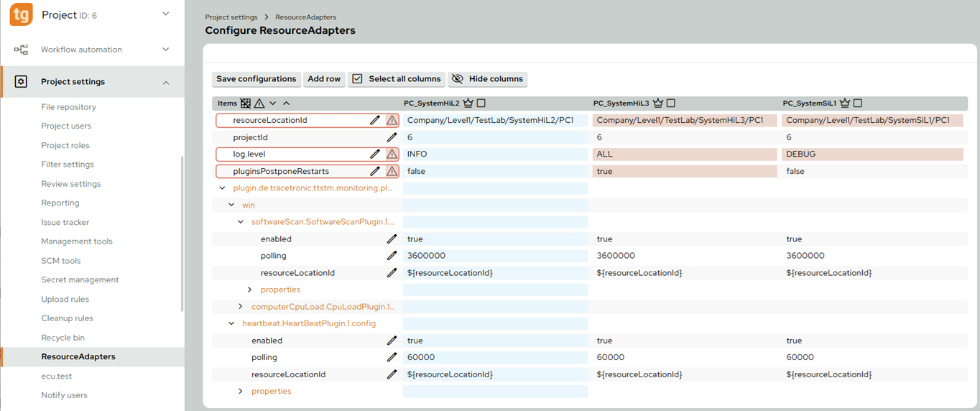
Task: Open Review settings page
Action: pos(71,184)
